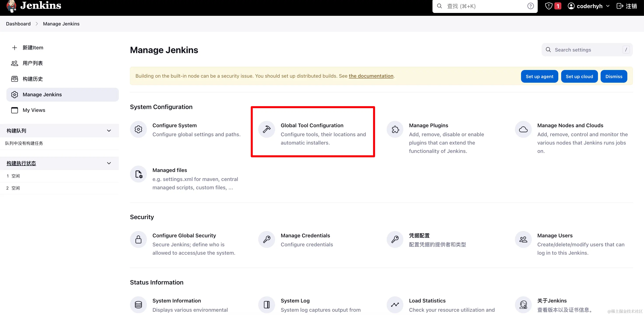Click the Configure Global Security lock icon

(138, 240)
